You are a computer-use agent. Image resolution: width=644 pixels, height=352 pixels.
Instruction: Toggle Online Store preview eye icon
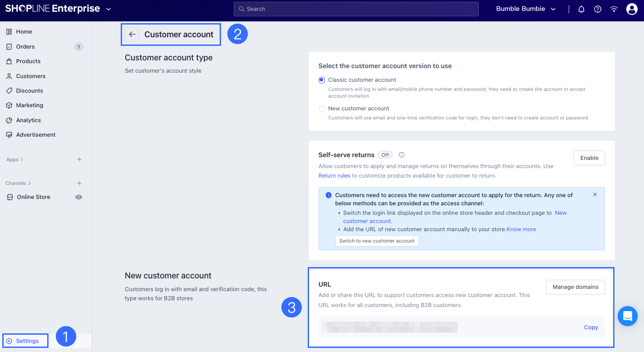tap(79, 197)
